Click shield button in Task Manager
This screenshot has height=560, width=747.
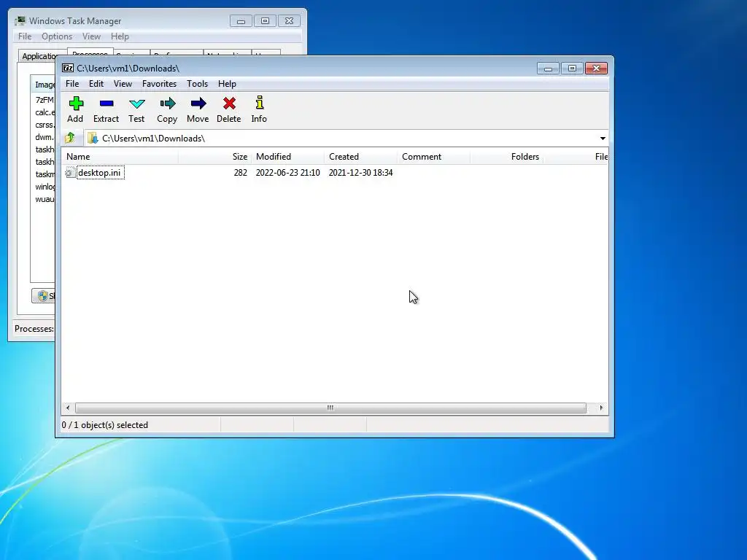coord(43,296)
